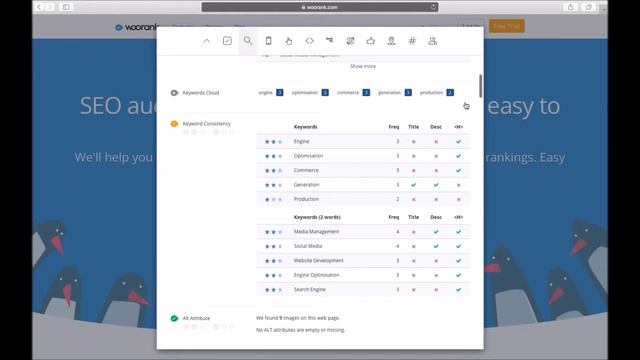Click the production tag in Keywords Cloud
640x360 pixels.
pos(436,93)
